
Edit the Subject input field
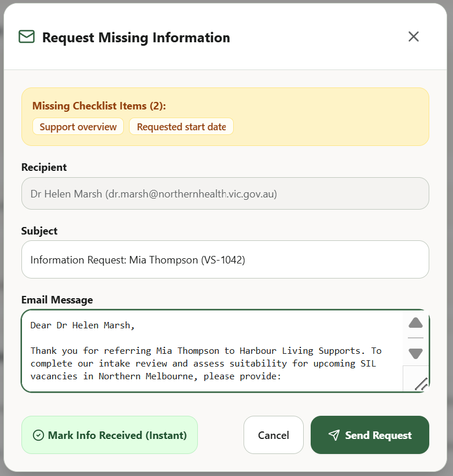[225, 259]
